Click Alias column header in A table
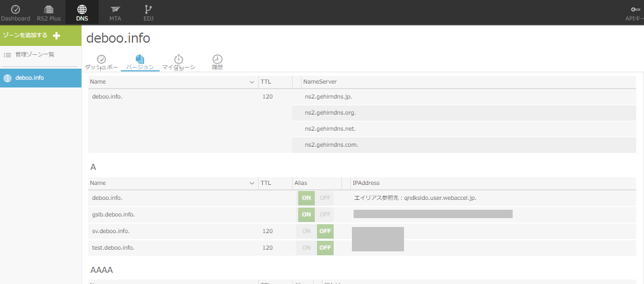This screenshot has width=644, height=284. click(301, 183)
